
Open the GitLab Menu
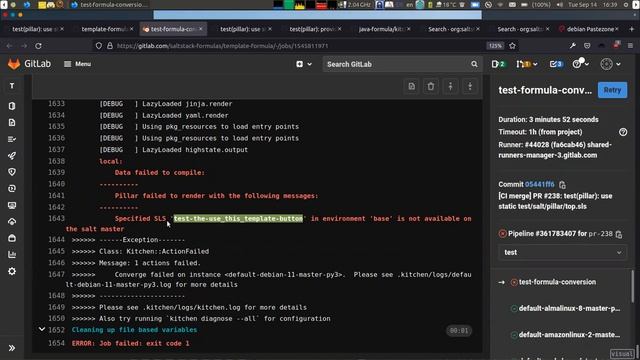pyautogui.click(x=78, y=64)
